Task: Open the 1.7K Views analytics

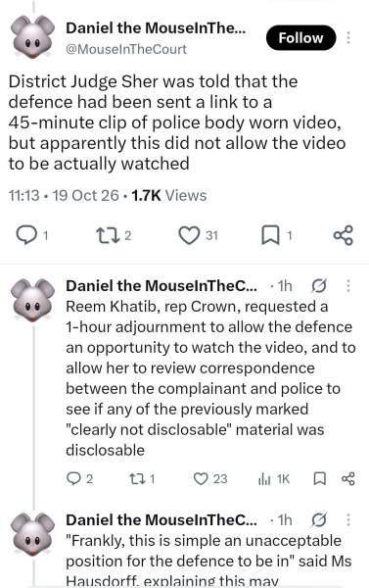Action: [169, 195]
